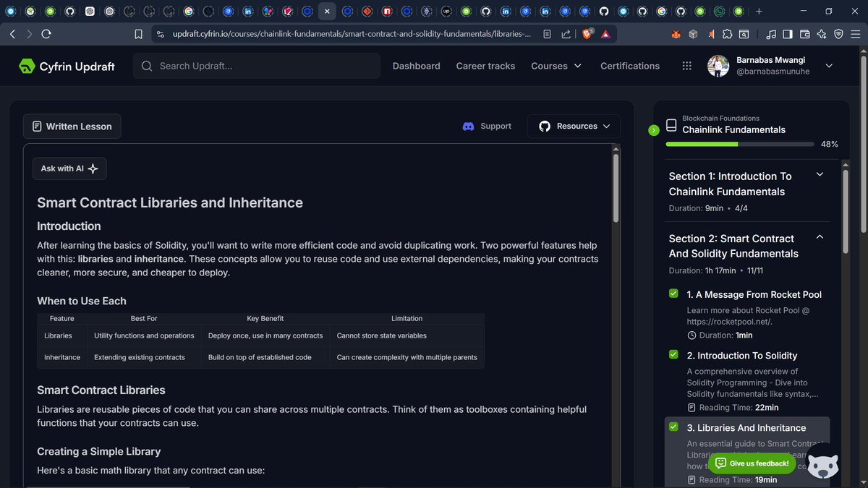The width and height of the screenshot is (868, 488).
Task: Focus the Search Updraft field
Action: click(x=257, y=66)
